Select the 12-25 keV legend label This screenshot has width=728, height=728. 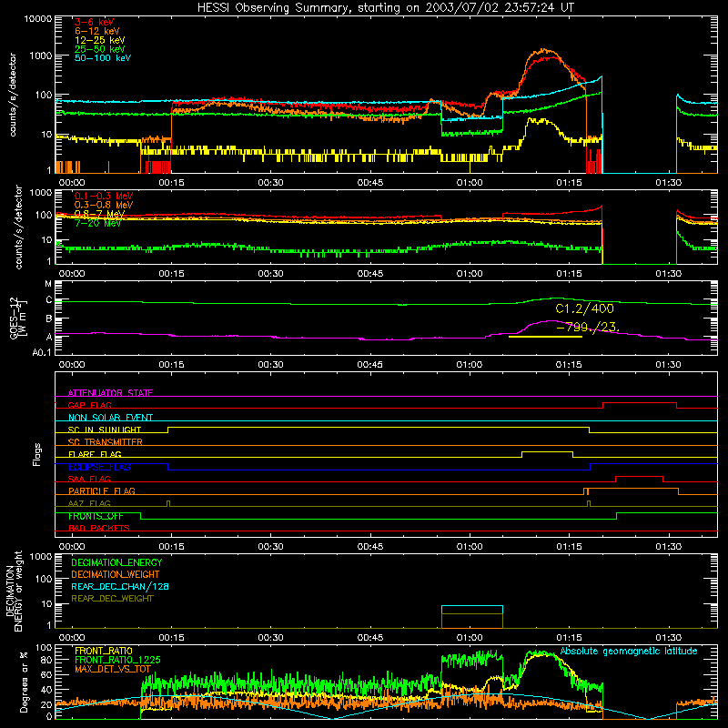(99, 40)
